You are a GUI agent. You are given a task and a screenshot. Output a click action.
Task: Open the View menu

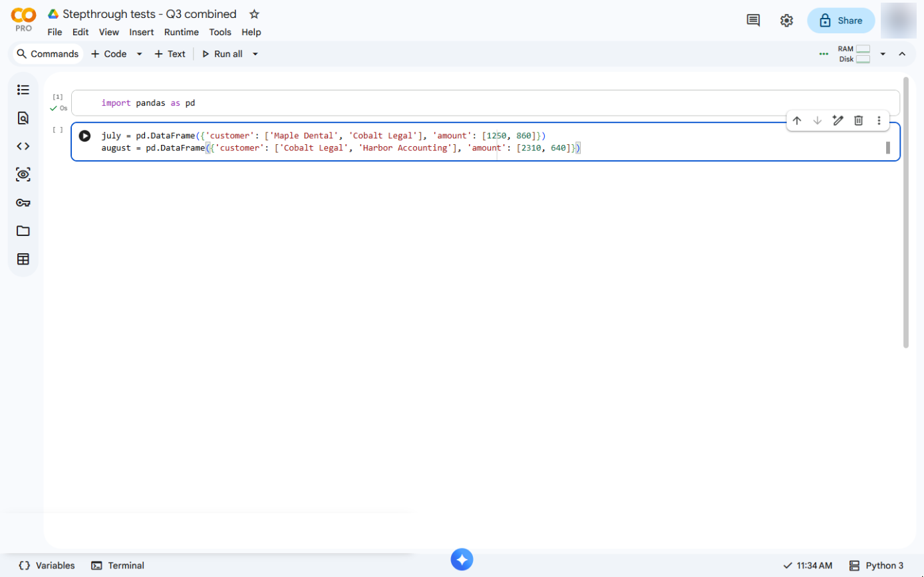tap(109, 32)
